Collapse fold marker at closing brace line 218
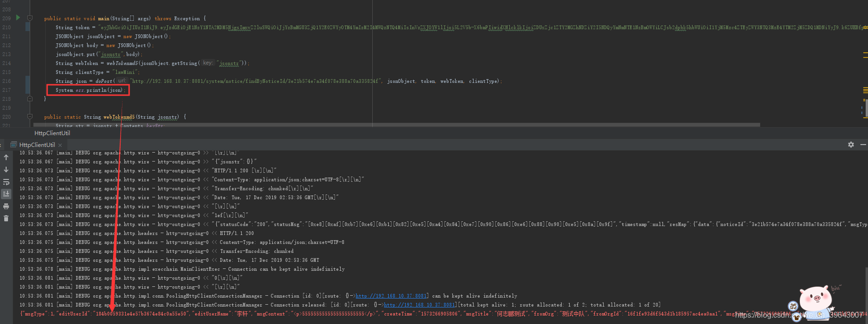The height and width of the screenshot is (324, 868). click(x=30, y=99)
